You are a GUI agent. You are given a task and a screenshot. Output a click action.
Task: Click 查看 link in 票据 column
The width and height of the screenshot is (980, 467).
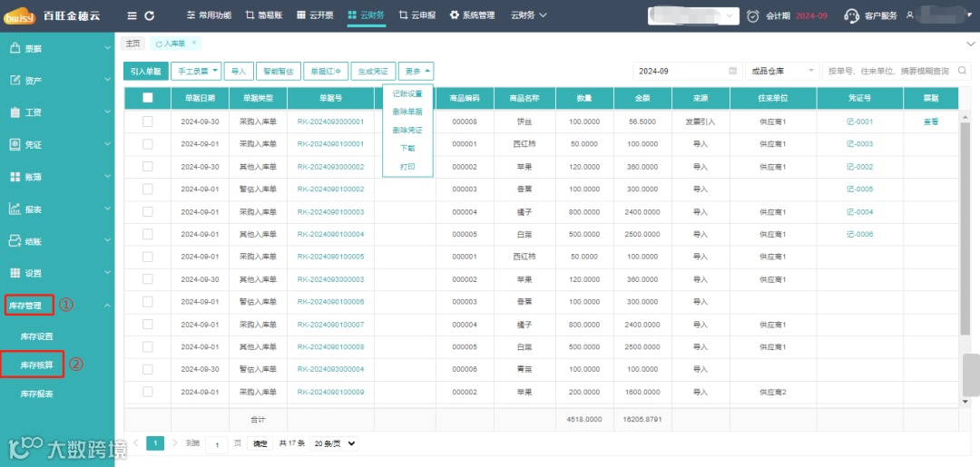(931, 122)
